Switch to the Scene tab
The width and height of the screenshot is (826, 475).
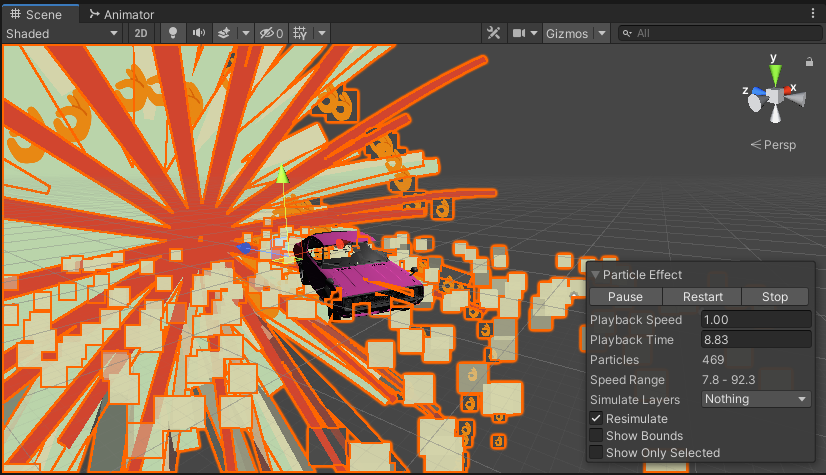[40, 14]
